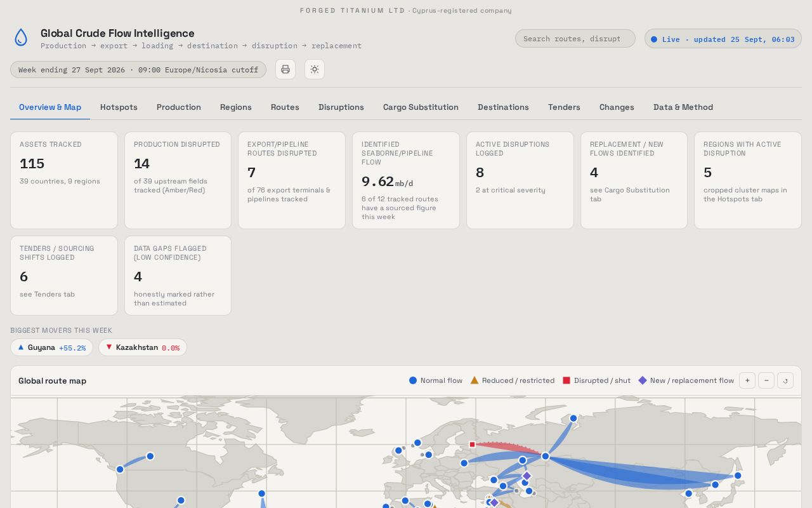Image resolution: width=812 pixels, height=508 pixels.
Task: Click the Biggest Movers This Week label
Action: [61, 330]
